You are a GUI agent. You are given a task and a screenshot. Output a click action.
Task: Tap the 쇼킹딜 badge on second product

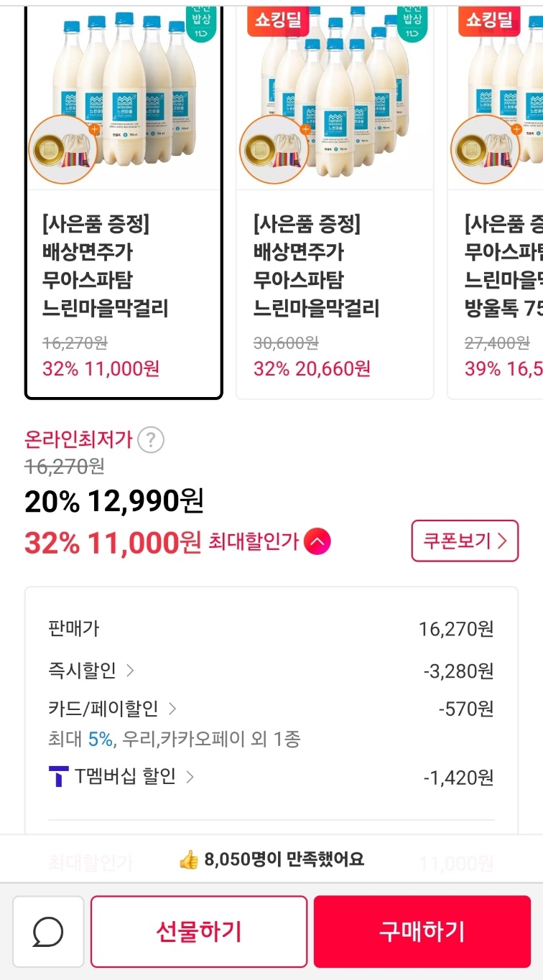tap(277, 20)
